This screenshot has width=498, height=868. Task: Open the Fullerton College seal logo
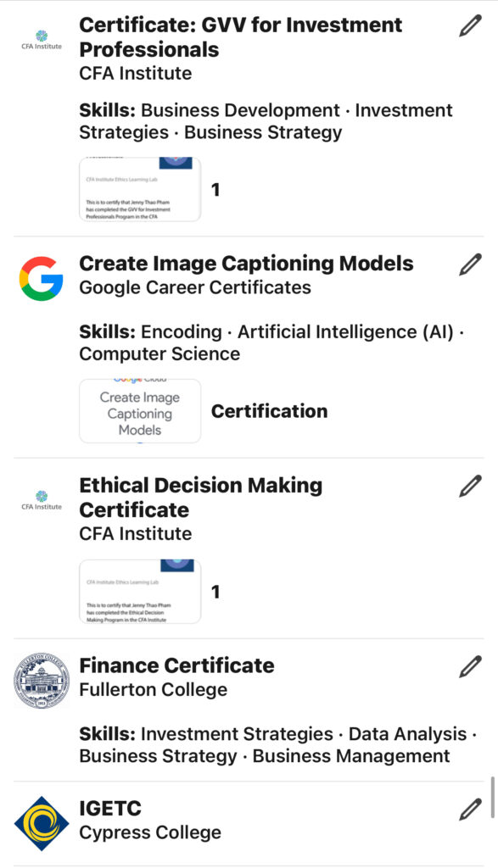click(42, 680)
